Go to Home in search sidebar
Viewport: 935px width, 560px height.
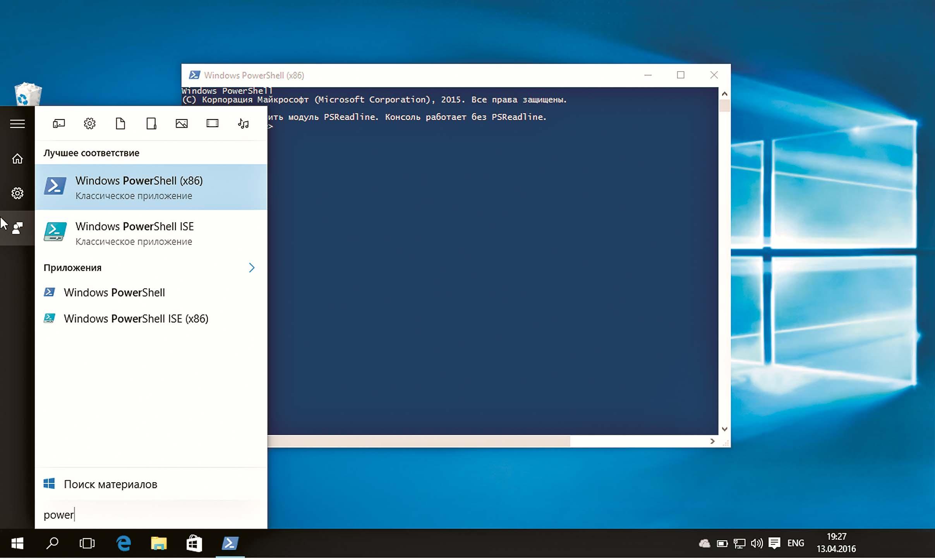(17, 159)
